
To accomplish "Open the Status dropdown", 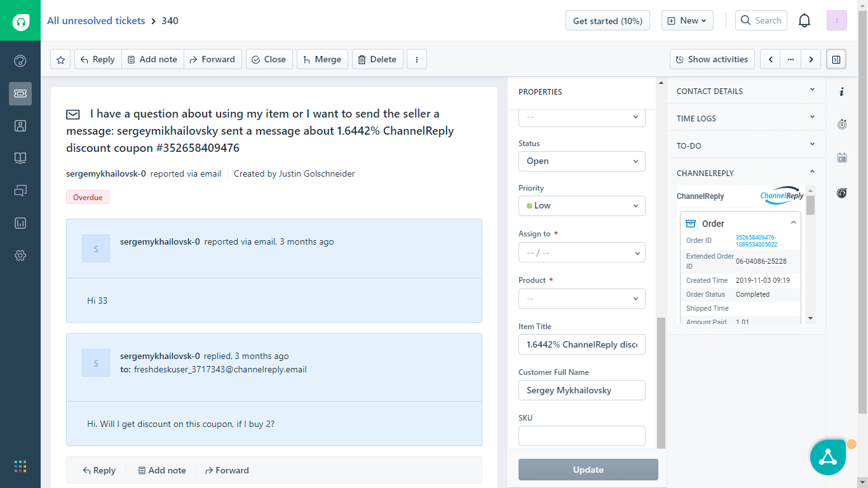I will (x=581, y=161).
